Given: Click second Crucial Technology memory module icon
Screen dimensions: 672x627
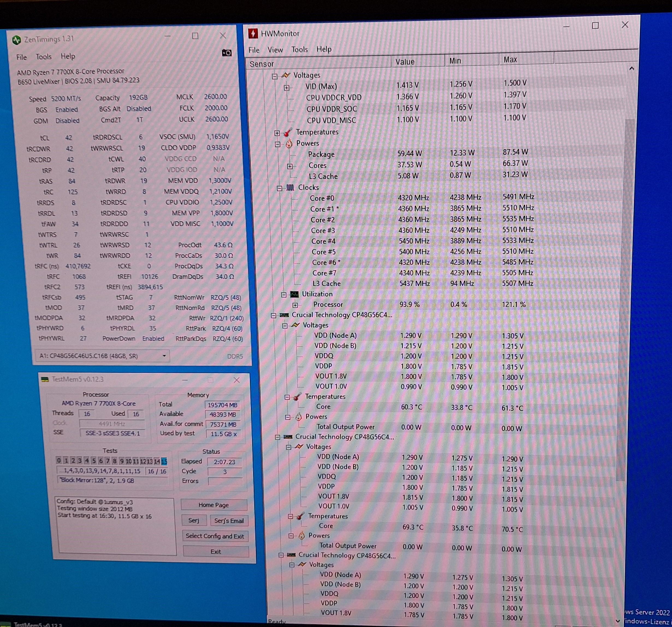Looking at the screenshot, I should [x=288, y=437].
